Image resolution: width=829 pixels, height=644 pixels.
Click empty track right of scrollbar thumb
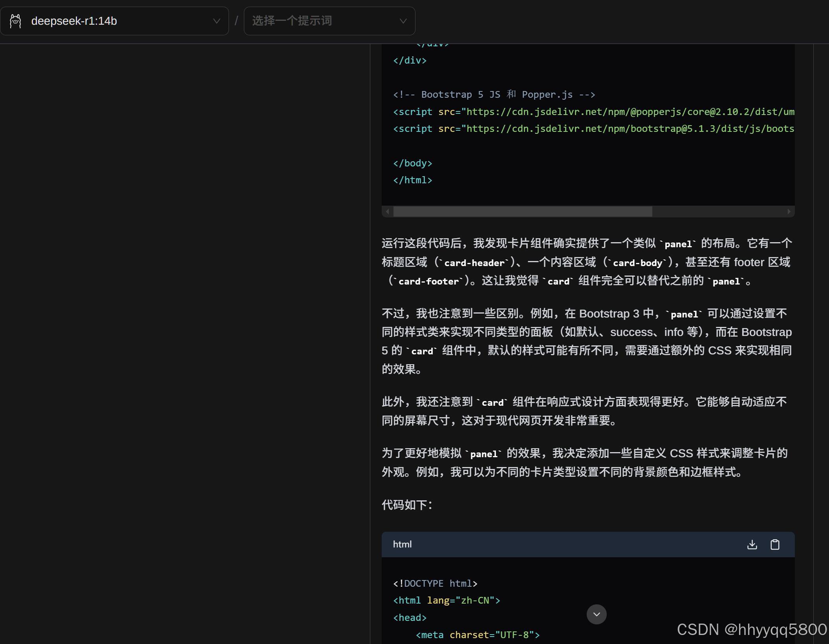[x=719, y=212]
